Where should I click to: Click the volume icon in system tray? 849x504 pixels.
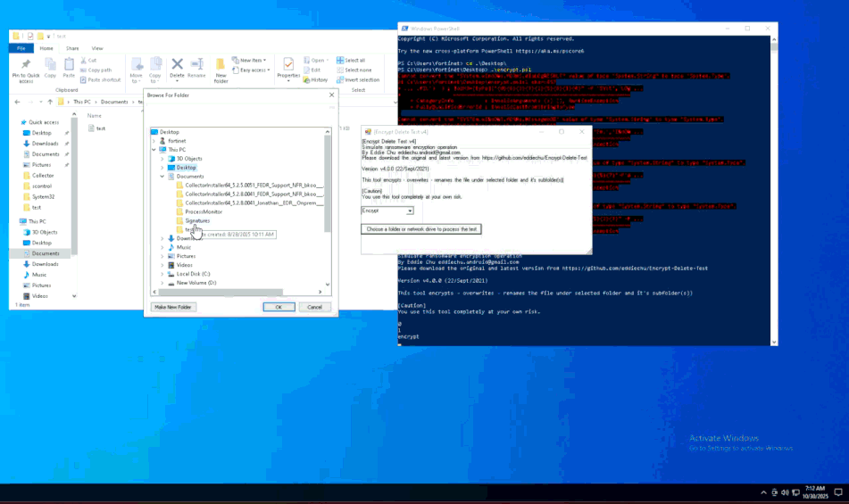(x=785, y=492)
